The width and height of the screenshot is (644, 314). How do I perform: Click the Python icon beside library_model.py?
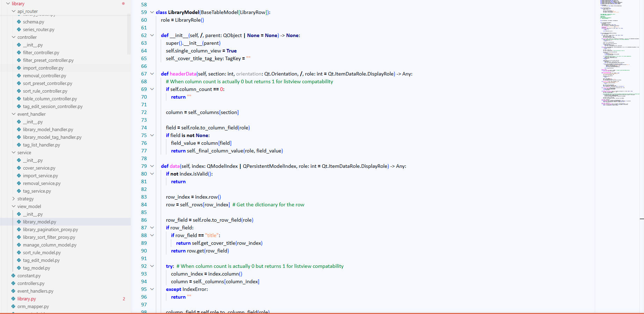(19, 222)
